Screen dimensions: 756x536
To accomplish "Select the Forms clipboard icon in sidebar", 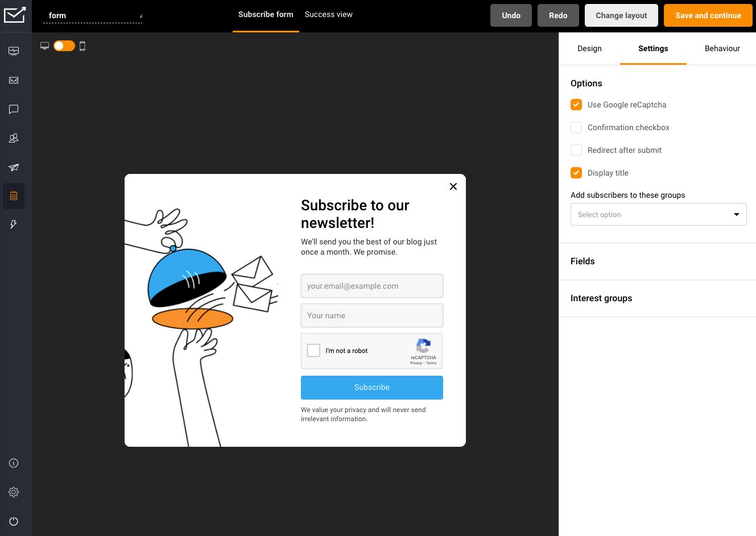I will pos(14,196).
